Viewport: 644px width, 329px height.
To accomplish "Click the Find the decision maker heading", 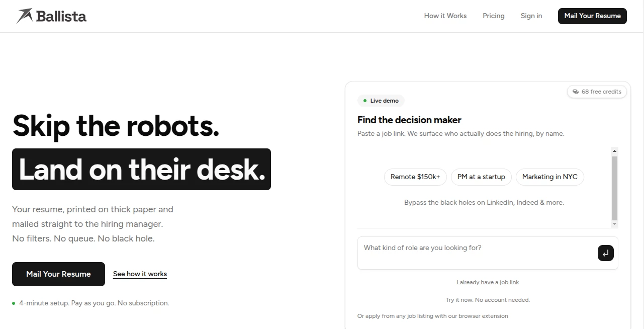I will [x=409, y=120].
